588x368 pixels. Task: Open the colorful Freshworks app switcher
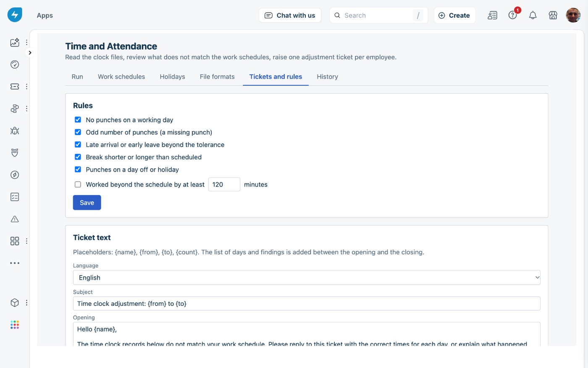point(15,325)
